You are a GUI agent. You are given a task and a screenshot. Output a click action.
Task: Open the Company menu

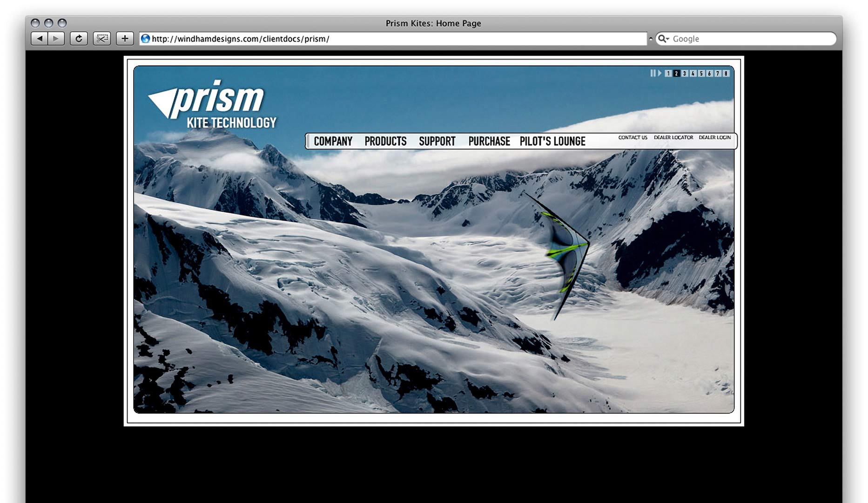pos(333,141)
